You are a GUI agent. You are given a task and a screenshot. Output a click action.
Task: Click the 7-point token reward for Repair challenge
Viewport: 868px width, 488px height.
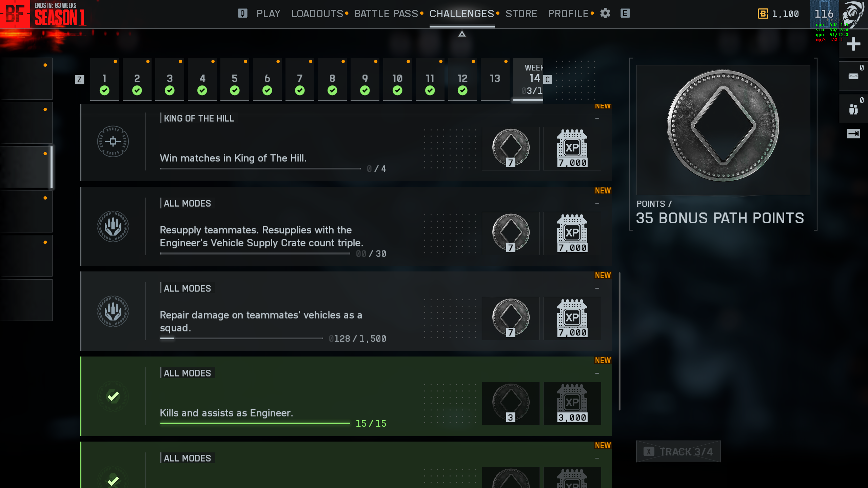(x=511, y=318)
